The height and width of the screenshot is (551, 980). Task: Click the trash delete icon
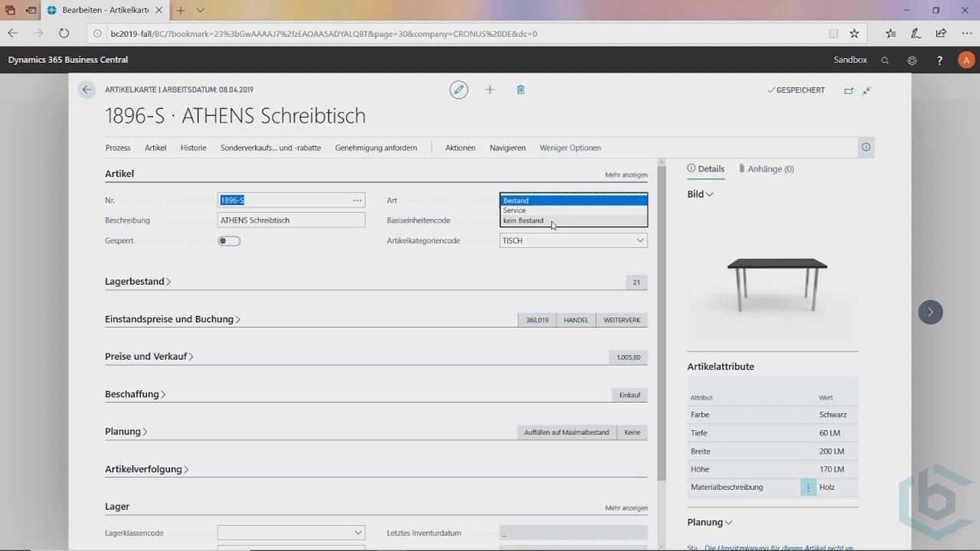pyautogui.click(x=521, y=90)
